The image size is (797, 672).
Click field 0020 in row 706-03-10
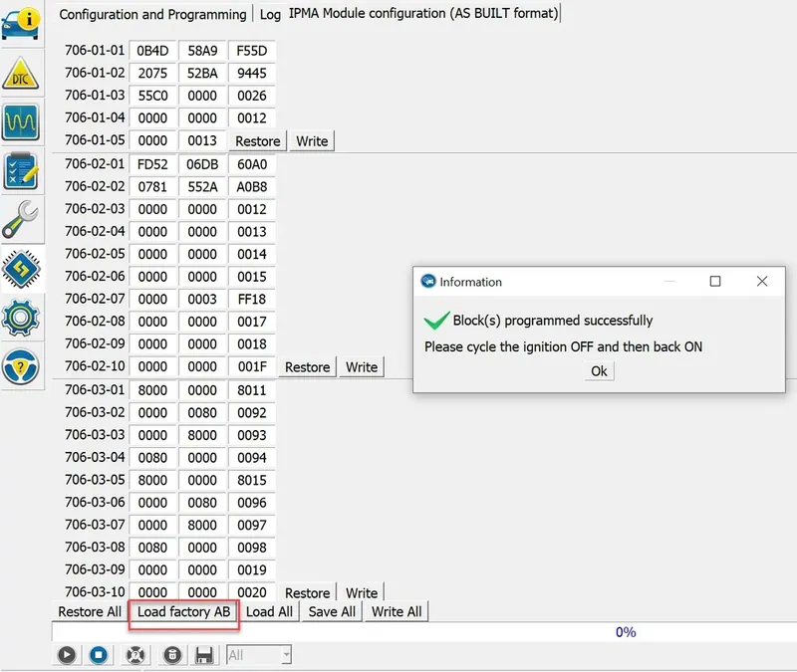pos(252,592)
